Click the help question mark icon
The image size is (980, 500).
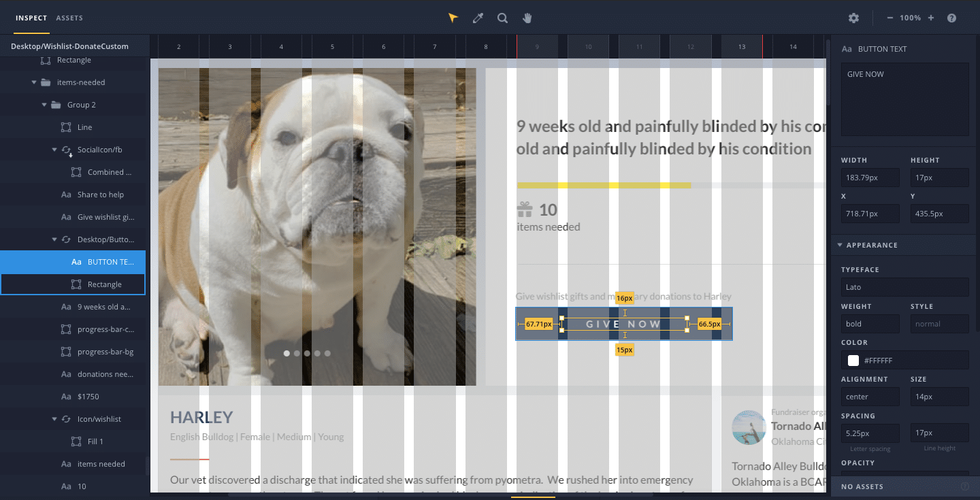tap(951, 18)
